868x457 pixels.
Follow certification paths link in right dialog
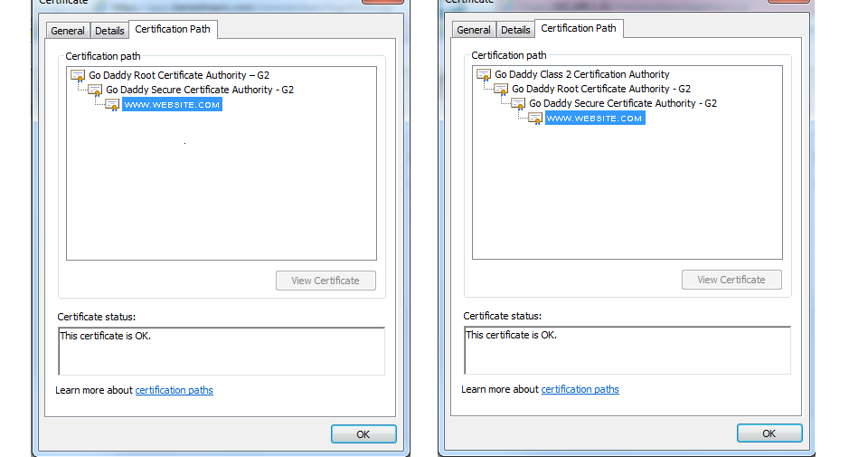coord(580,389)
